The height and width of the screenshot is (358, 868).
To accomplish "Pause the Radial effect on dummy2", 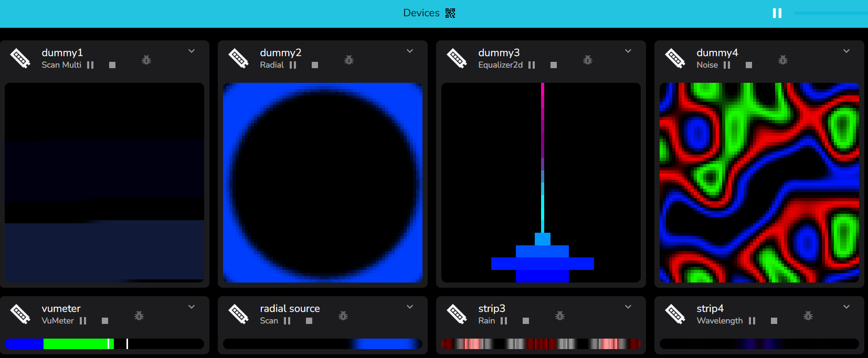I will [293, 65].
